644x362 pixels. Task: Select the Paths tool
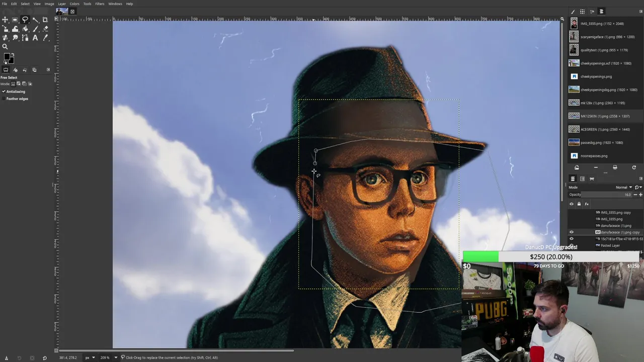(25, 38)
